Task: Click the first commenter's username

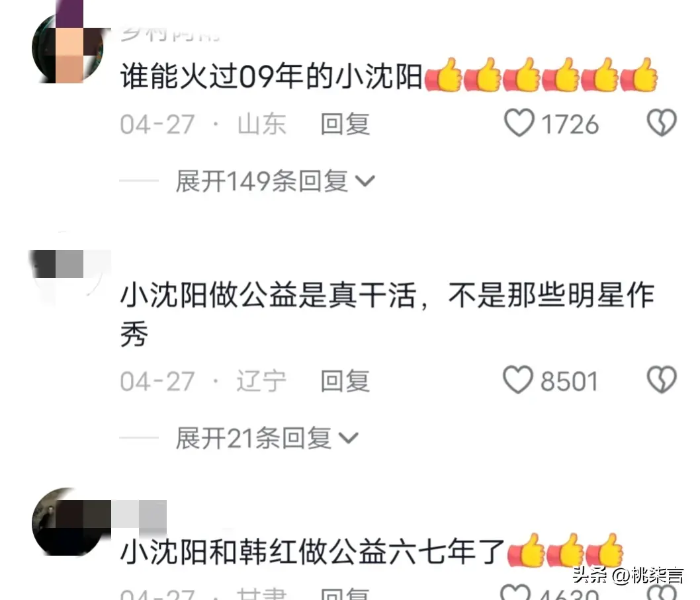Action: tap(171, 34)
